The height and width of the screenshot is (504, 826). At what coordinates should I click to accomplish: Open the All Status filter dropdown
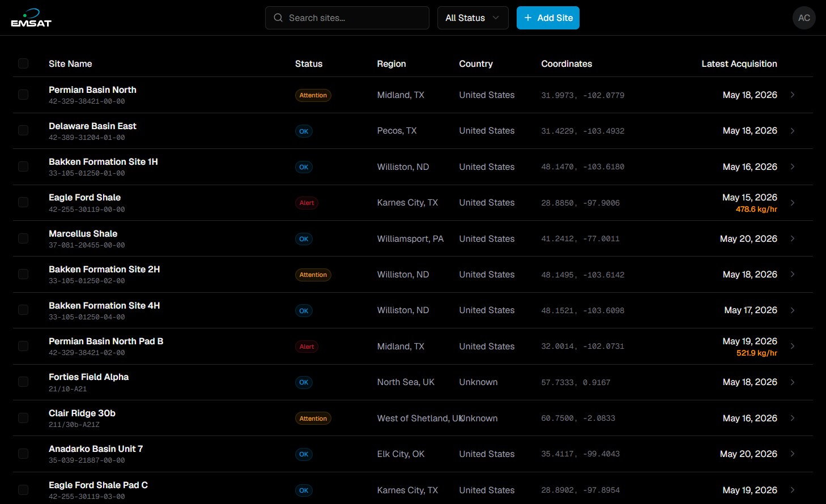pyautogui.click(x=472, y=18)
